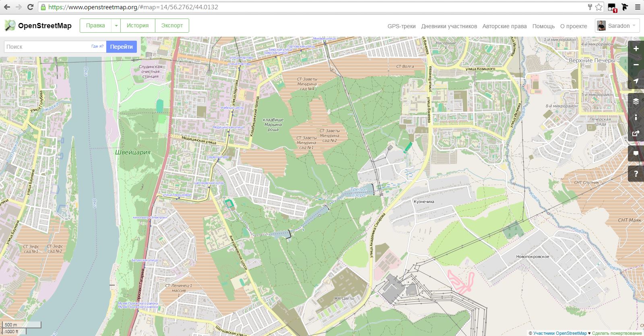Click the Кузнечиха label on map
The image size is (644, 336).
pyautogui.click(x=424, y=201)
